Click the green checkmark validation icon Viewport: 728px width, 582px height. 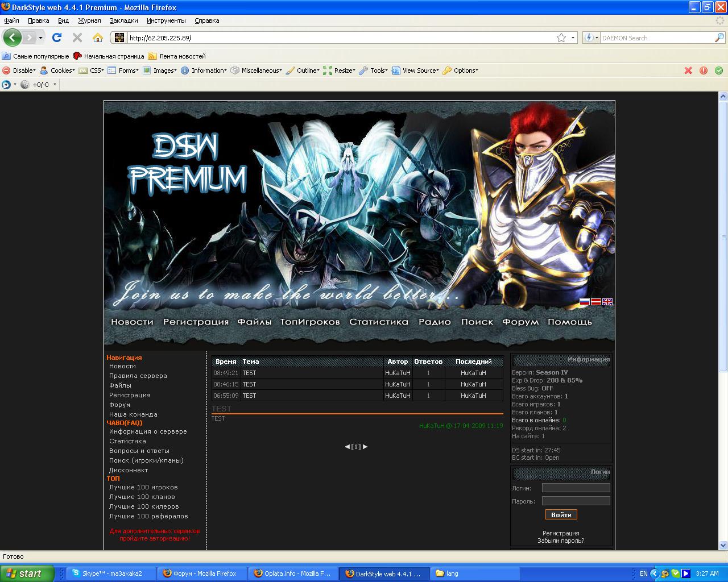tap(719, 70)
